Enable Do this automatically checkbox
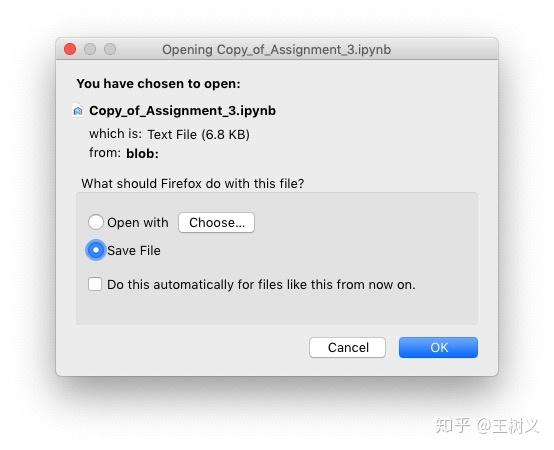 (x=95, y=284)
